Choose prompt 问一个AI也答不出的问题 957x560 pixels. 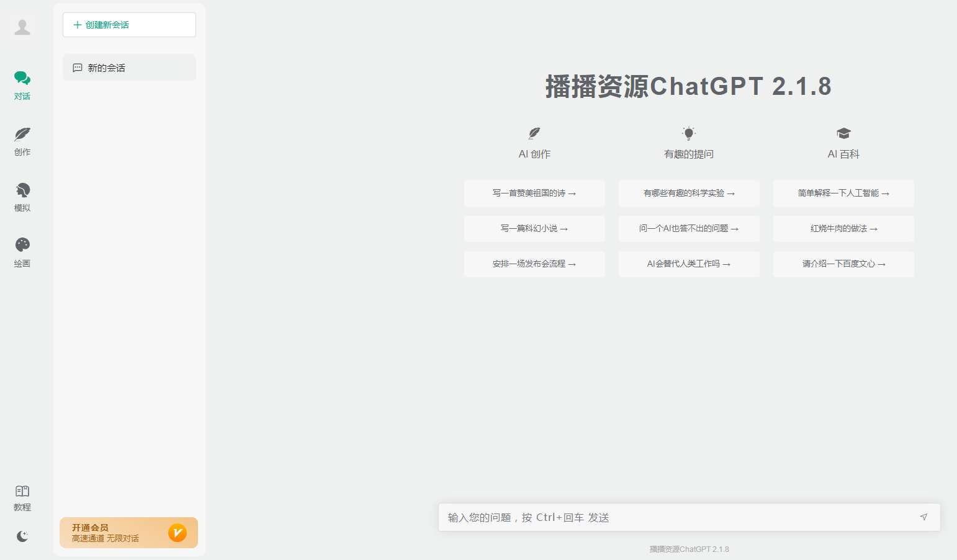[689, 229]
